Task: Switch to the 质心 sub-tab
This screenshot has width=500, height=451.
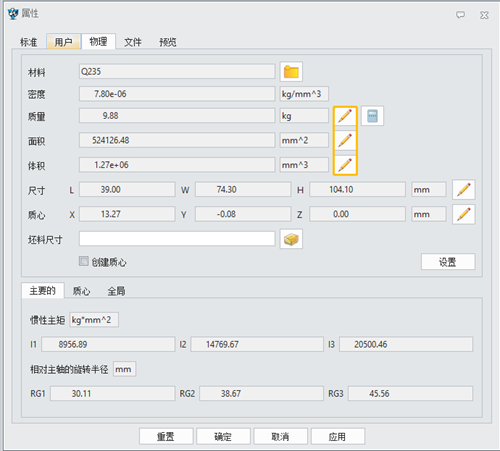Action: click(81, 291)
